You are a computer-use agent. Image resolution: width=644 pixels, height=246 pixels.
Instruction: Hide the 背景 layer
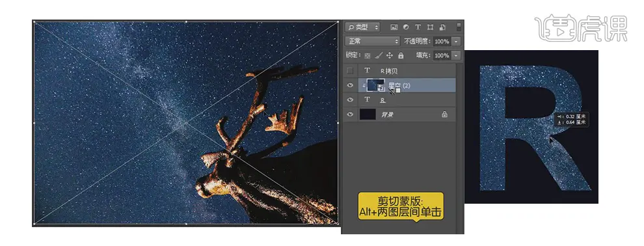350,115
